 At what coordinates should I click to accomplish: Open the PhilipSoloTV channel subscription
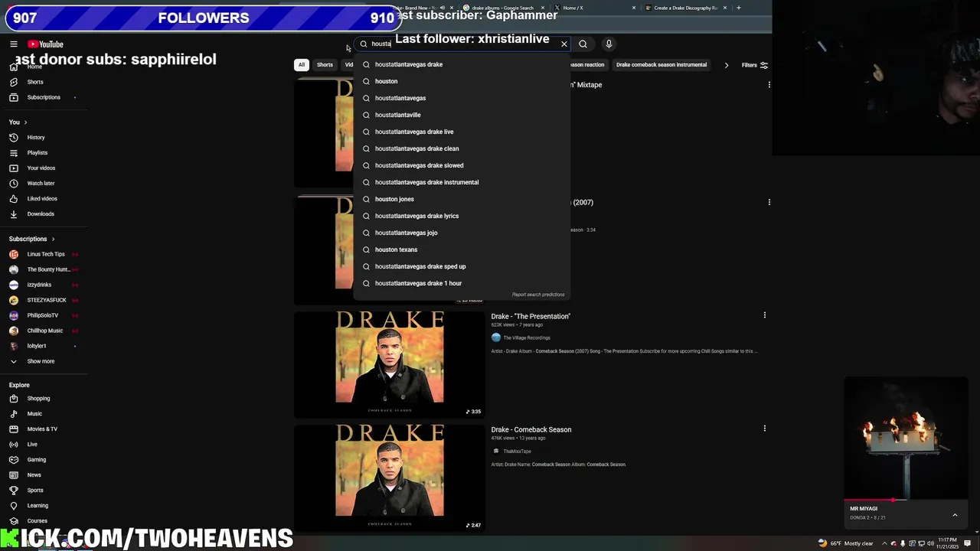click(x=43, y=315)
